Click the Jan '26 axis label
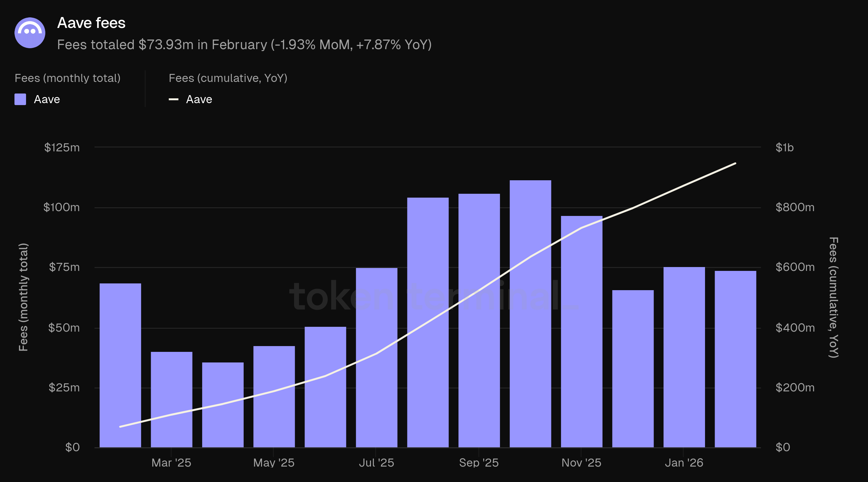The width and height of the screenshot is (868, 482). 684,462
